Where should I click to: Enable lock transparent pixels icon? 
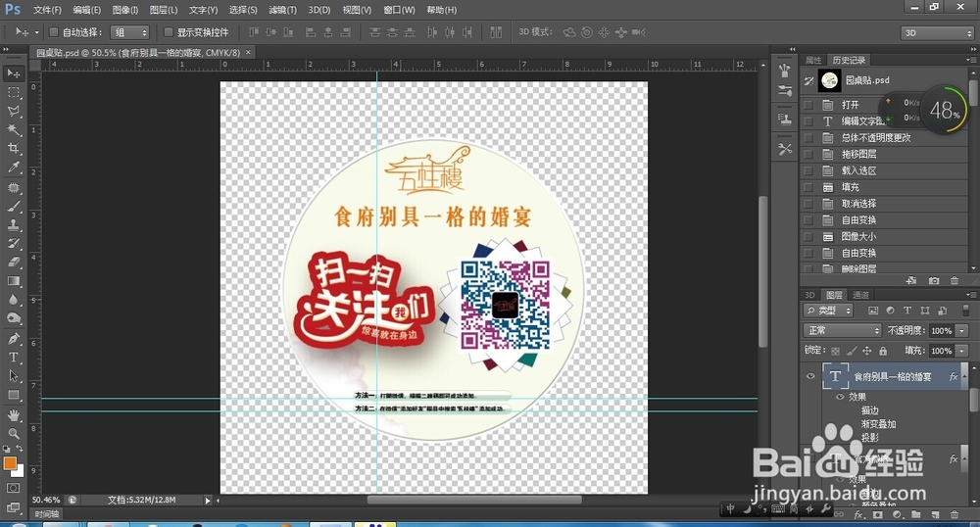(835, 351)
